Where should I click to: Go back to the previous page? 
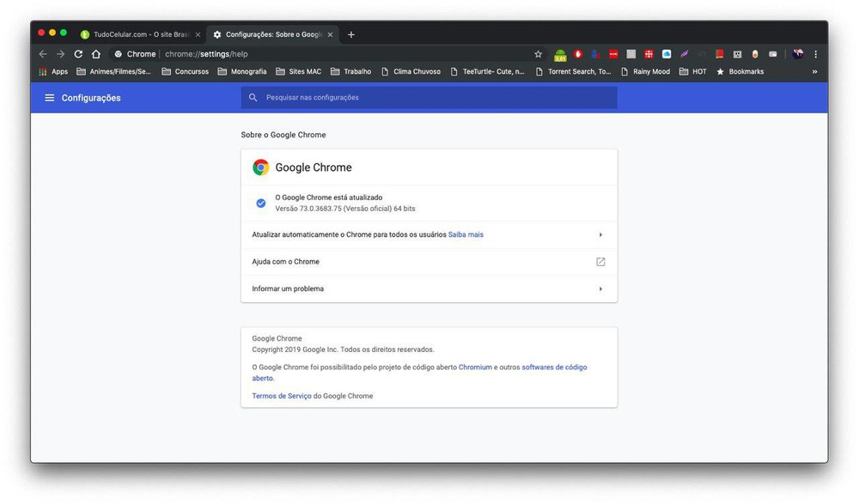click(43, 54)
